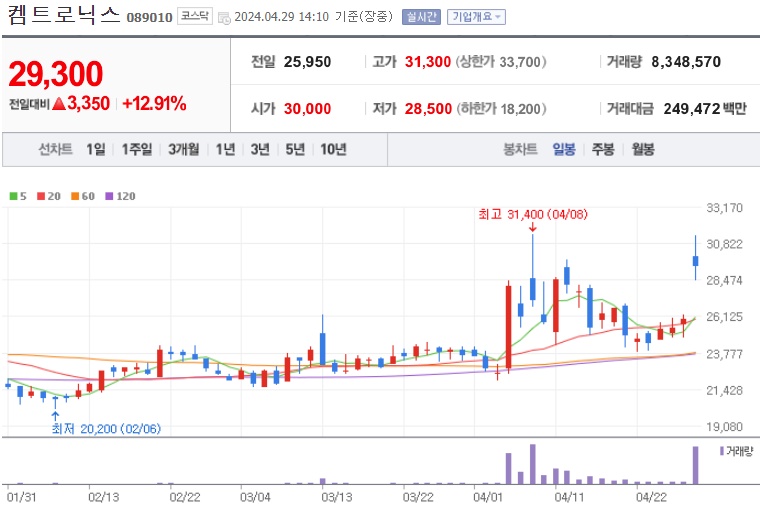This screenshot has height=509, width=760.
Task: Select the 1주일 line chart tab
Action: [x=137, y=149]
